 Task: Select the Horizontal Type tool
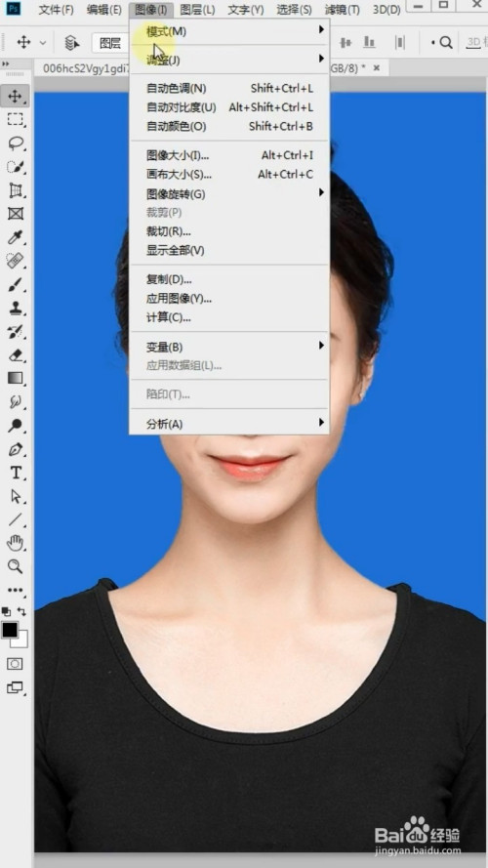click(15, 473)
